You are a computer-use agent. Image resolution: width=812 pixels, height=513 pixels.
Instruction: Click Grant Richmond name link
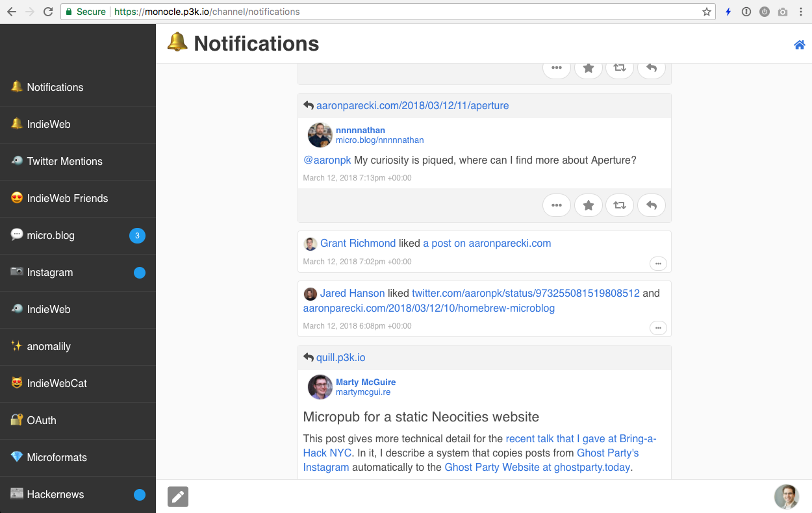358,243
